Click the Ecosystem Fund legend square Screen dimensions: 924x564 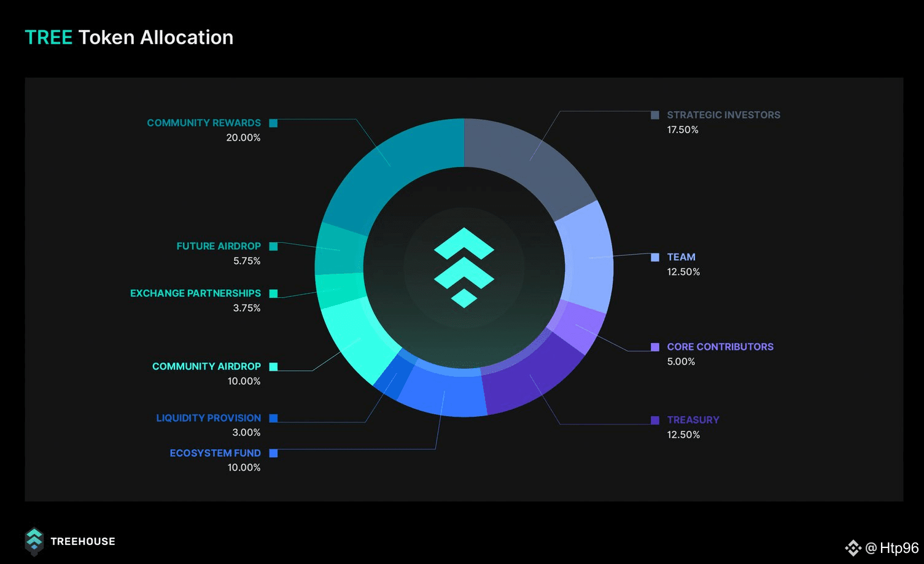pos(273,454)
